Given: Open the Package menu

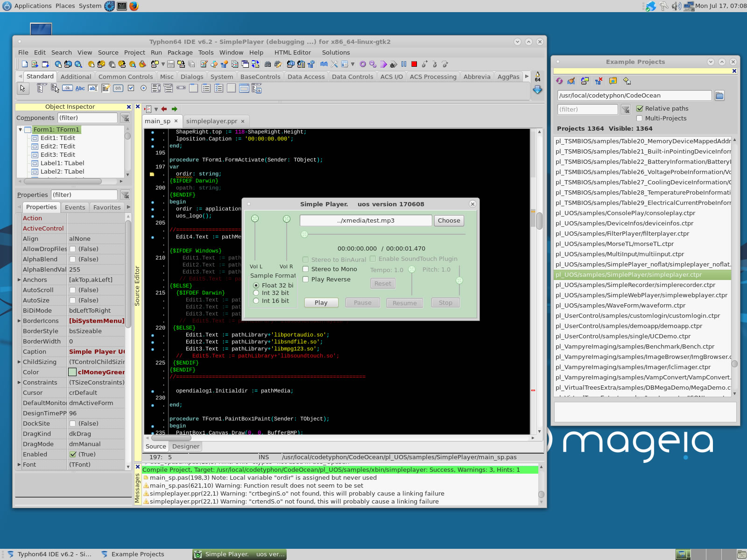Looking at the screenshot, I should pos(180,53).
